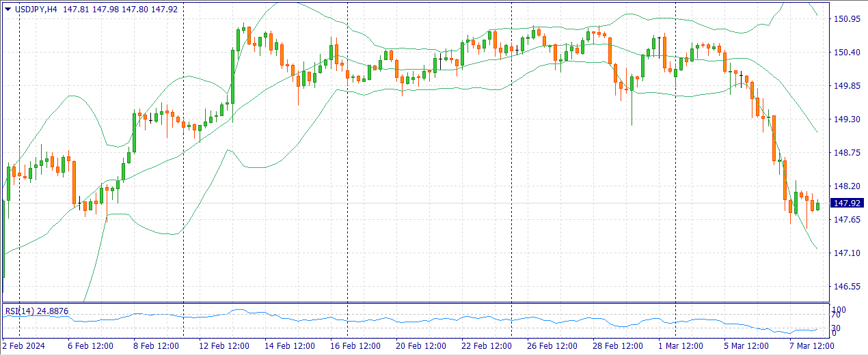Click the RSI scale level 30

point(835,328)
